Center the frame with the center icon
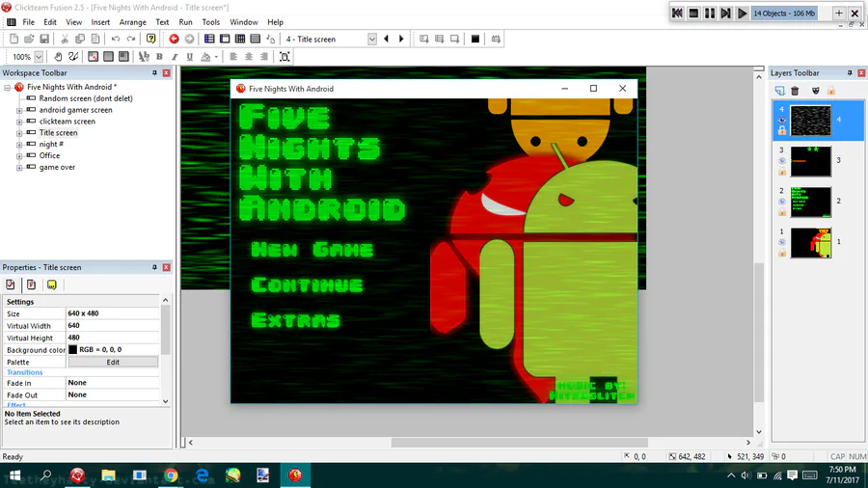The width and height of the screenshot is (868, 488). [x=285, y=57]
